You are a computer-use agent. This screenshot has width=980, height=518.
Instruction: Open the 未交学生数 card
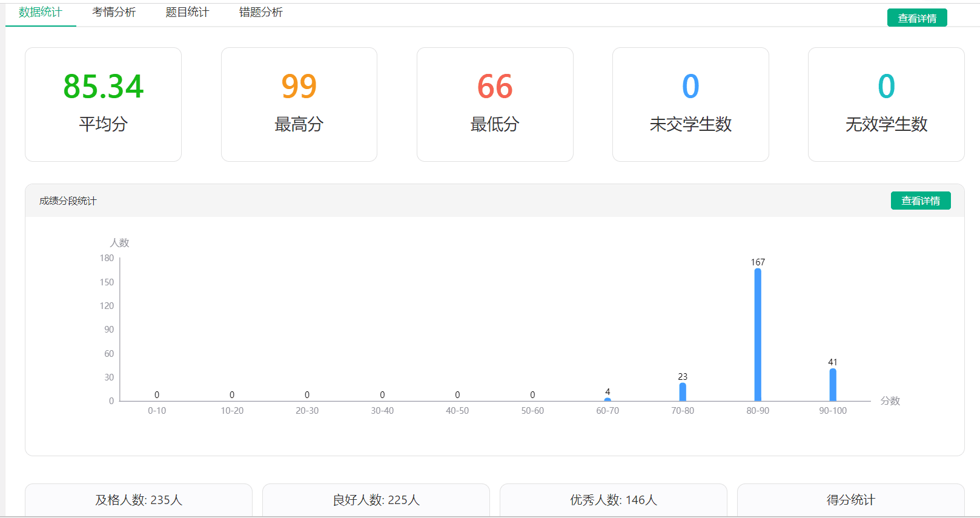point(690,104)
